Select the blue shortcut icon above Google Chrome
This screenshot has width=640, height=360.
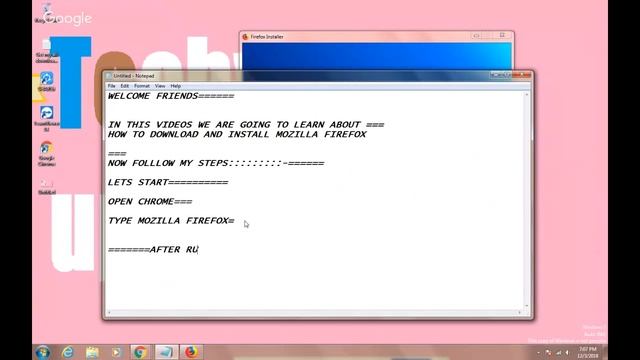tap(47, 118)
